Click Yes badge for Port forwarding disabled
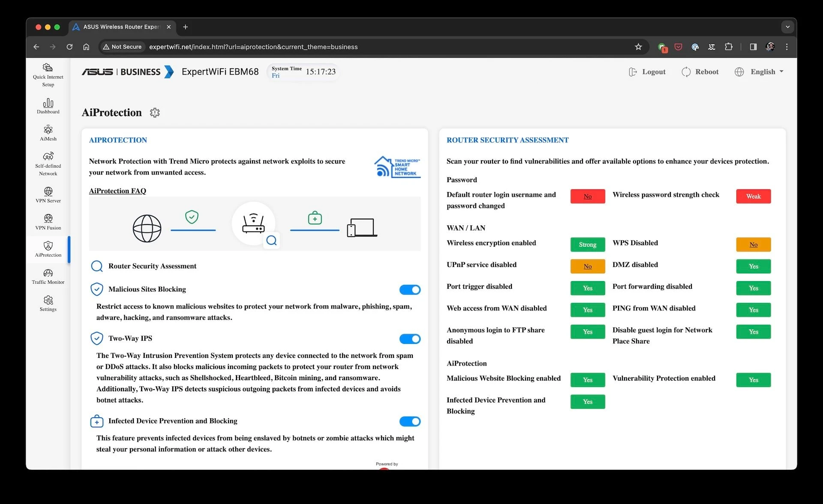This screenshot has width=823, height=504. [754, 288]
